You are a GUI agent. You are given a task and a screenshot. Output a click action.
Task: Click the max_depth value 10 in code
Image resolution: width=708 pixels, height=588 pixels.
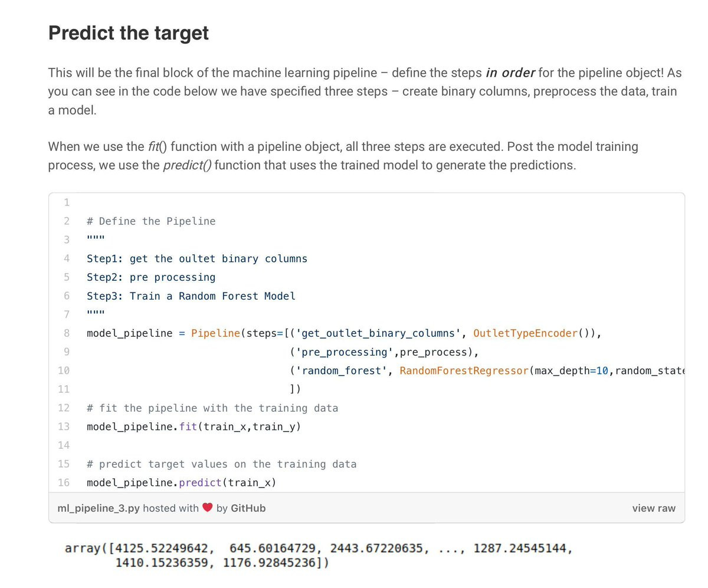click(602, 371)
